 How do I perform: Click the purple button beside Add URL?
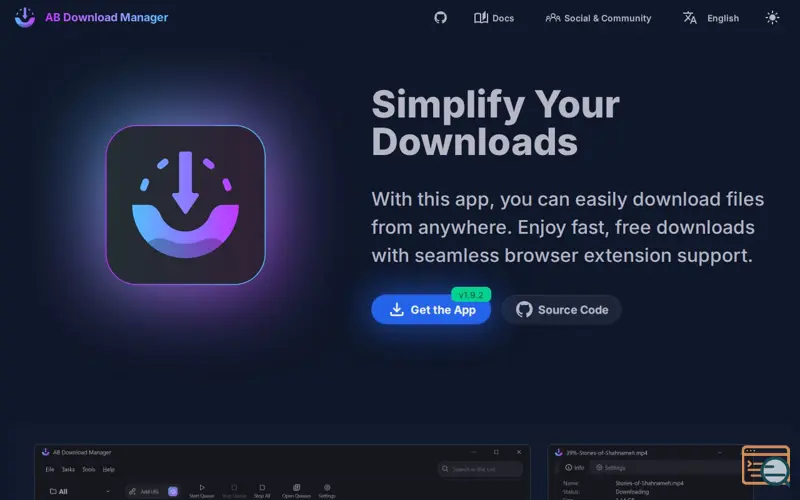tap(173, 491)
